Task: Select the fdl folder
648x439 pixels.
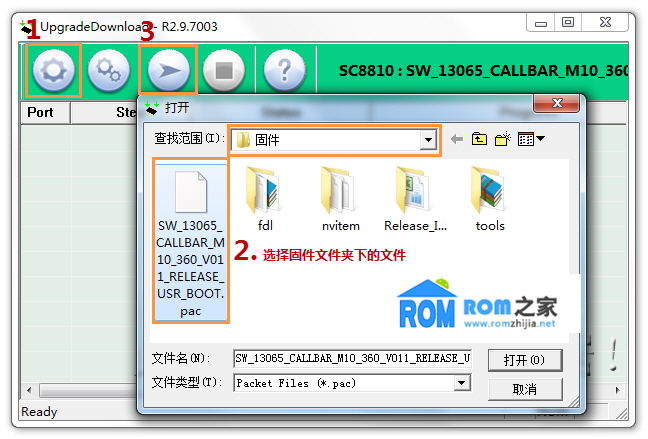Action: click(x=264, y=199)
